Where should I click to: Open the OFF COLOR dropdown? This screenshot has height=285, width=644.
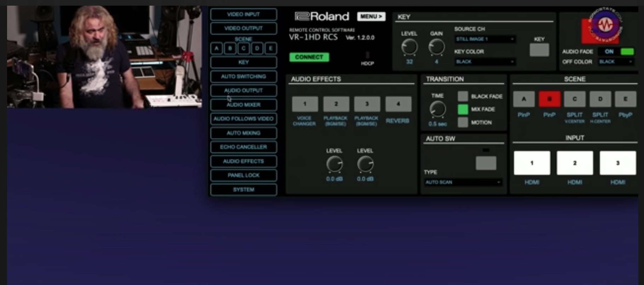click(x=616, y=62)
